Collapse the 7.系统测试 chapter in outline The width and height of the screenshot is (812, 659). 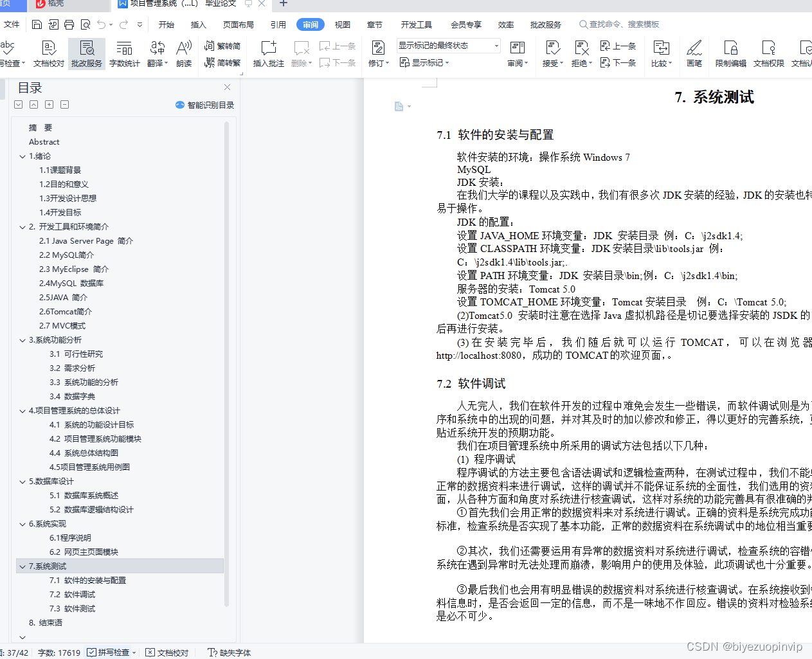(23, 566)
